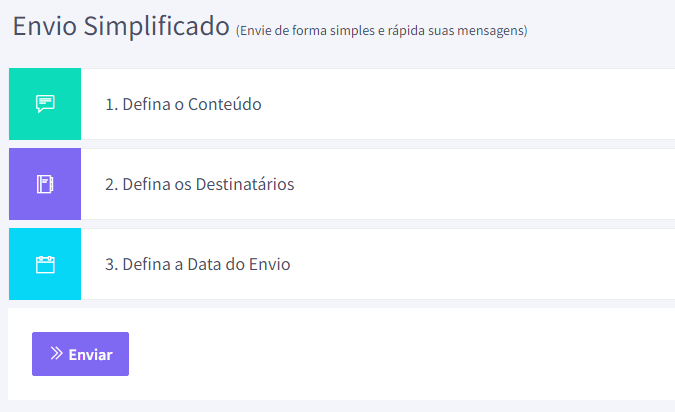Expand the '3. Defina a Data do Envio' step

tap(198, 264)
